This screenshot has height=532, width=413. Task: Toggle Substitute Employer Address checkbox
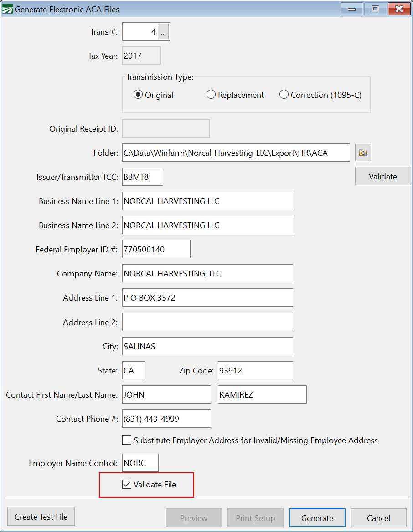point(127,440)
